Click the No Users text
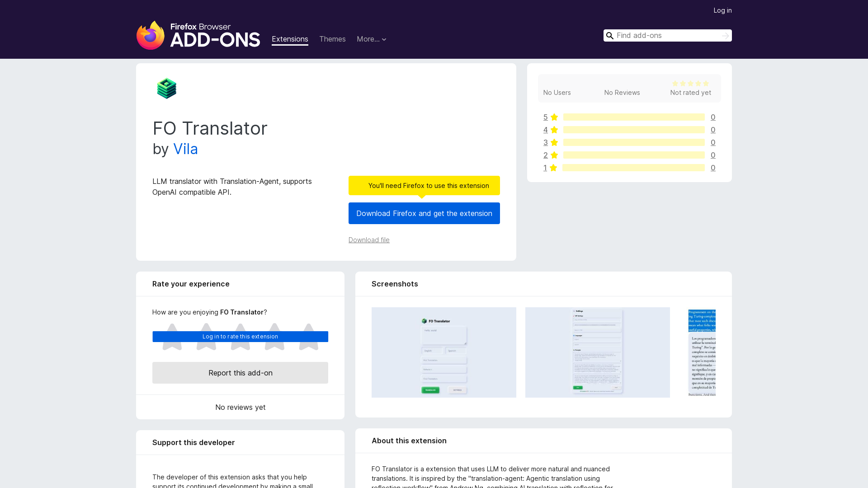The width and height of the screenshot is (868, 488). coord(557,93)
